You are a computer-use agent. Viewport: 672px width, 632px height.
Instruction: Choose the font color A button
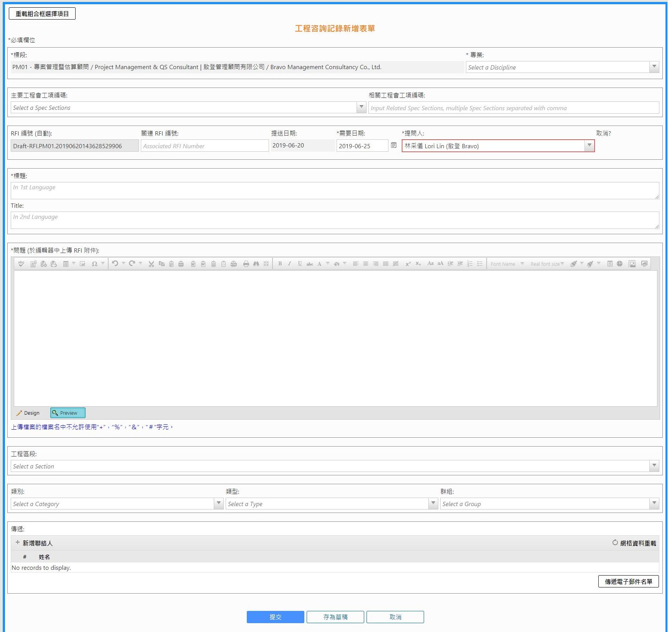(319, 264)
